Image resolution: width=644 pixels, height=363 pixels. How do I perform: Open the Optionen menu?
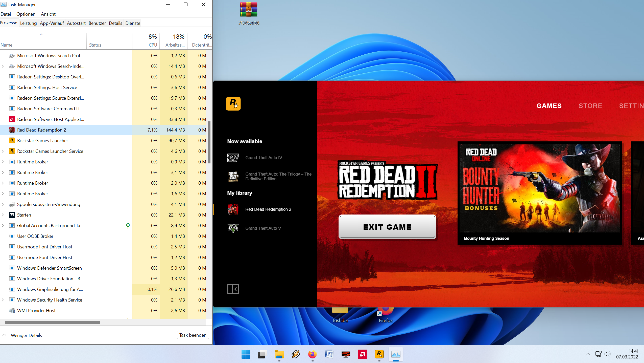(x=26, y=14)
